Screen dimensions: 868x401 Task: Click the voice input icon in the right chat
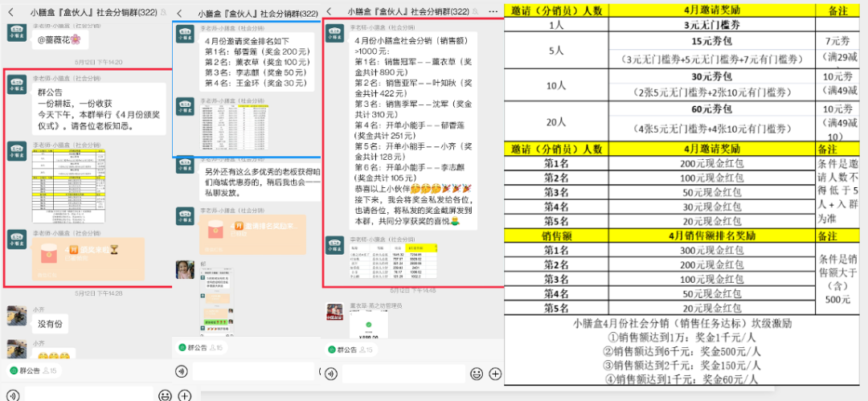331,373
